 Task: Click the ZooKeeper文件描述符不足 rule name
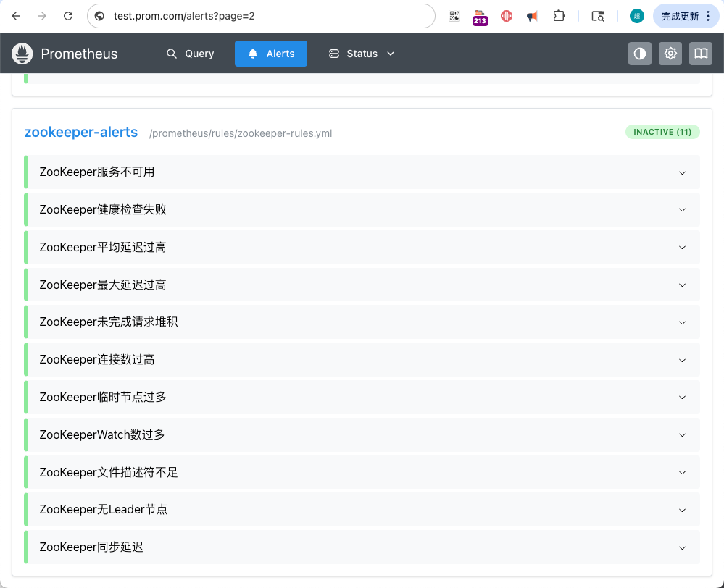(109, 472)
